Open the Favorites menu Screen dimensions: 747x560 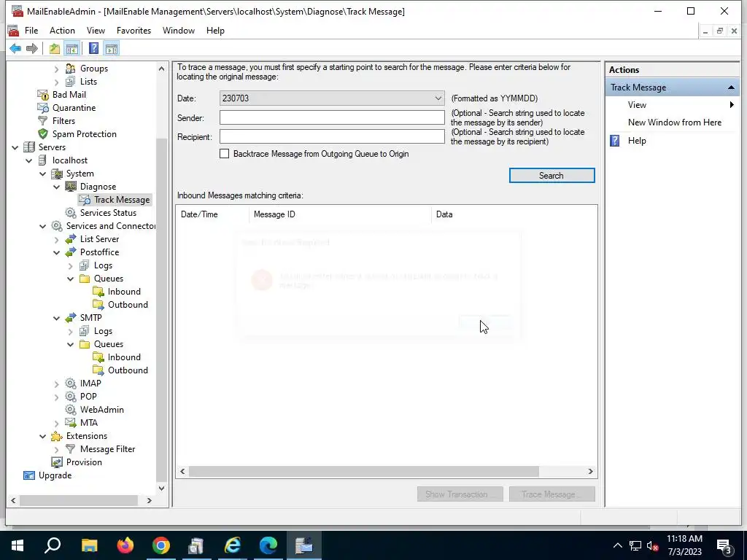click(x=134, y=31)
